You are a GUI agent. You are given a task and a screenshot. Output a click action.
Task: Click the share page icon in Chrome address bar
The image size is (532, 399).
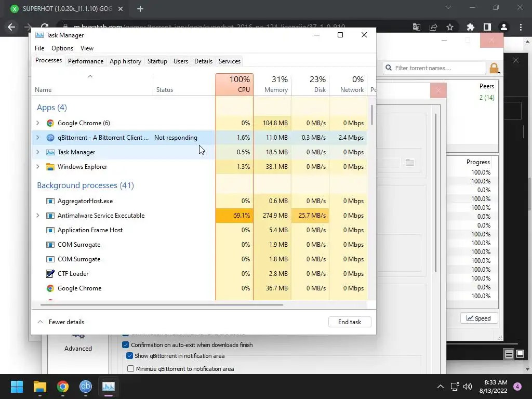433,27
